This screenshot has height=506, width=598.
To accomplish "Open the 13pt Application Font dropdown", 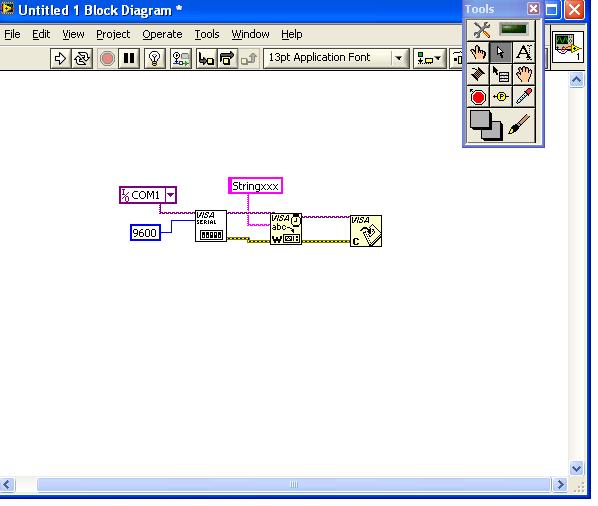I will click(336, 58).
